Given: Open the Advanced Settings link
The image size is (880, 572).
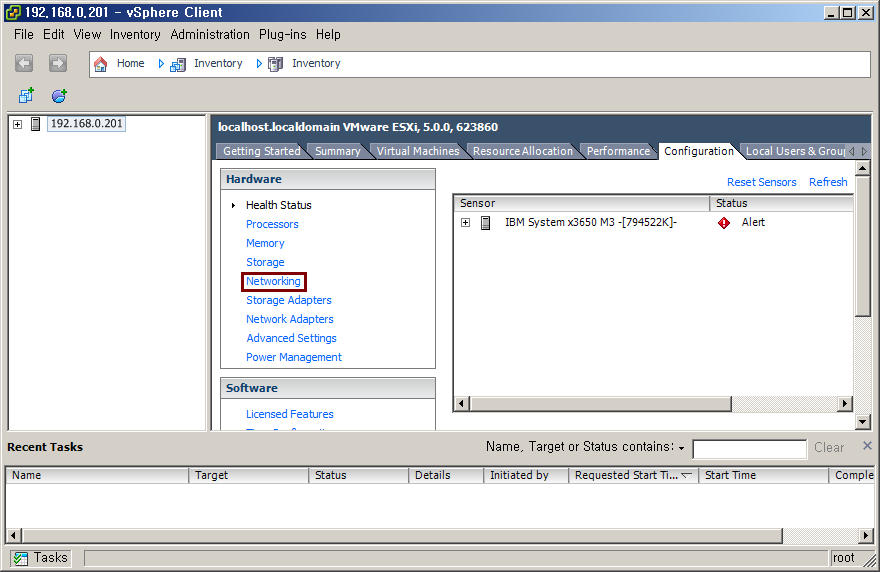Looking at the screenshot, I should point(291,338).
